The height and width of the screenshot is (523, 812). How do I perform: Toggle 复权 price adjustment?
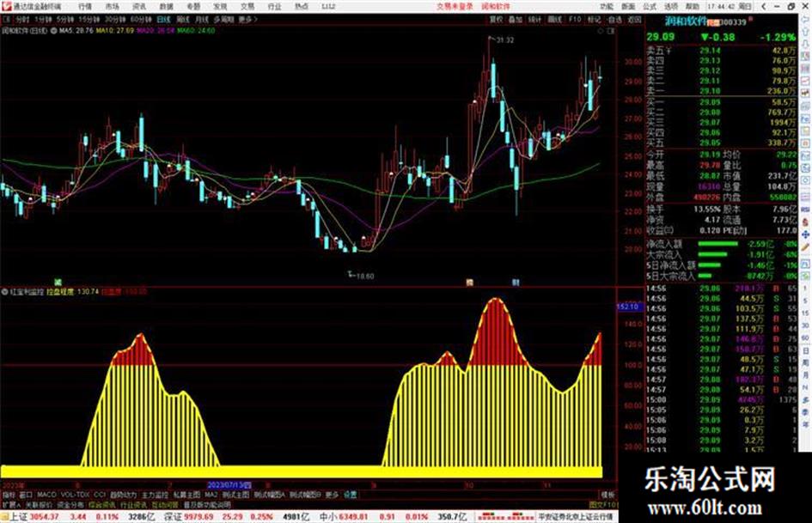(x=496, y=19)
